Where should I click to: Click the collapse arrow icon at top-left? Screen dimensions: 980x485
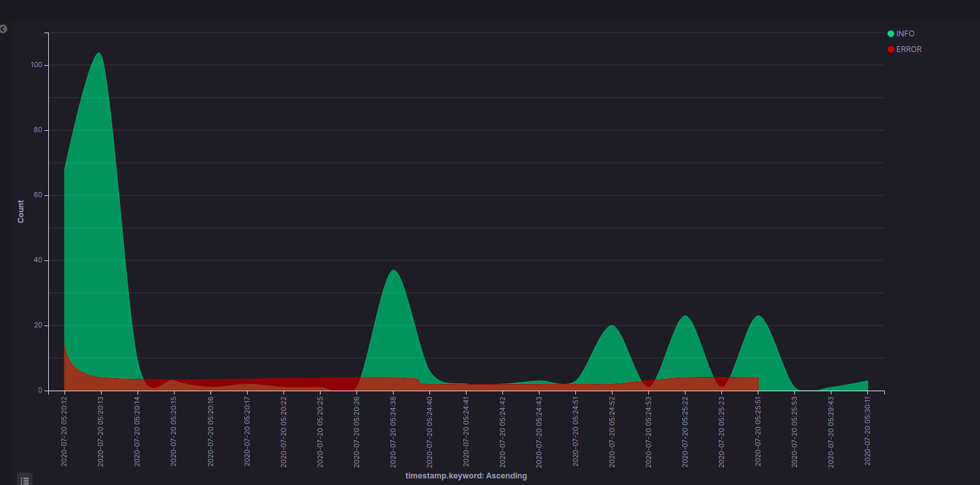(x=3, y=29)
